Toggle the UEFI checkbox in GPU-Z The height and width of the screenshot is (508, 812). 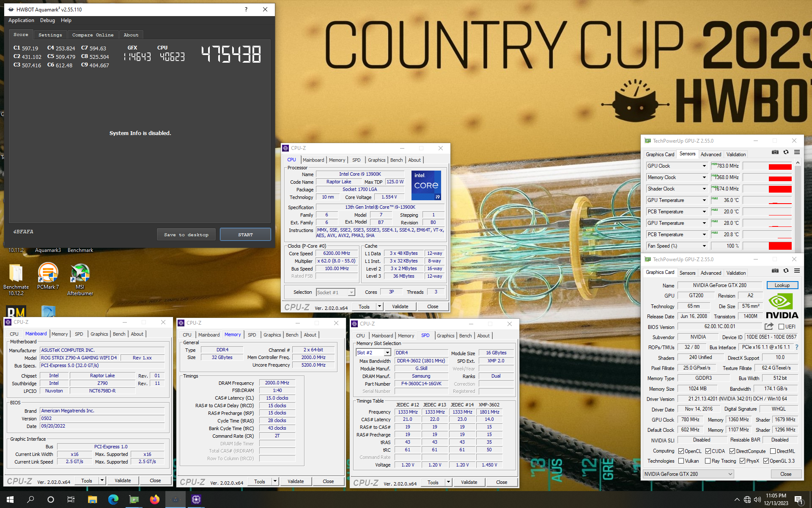(781, 327)
